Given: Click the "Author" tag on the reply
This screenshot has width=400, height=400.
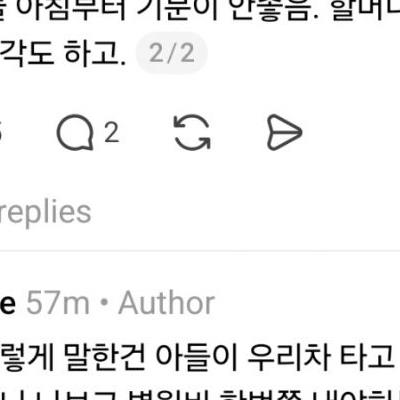Looking at the screenshot, I should tap(166, 303).
